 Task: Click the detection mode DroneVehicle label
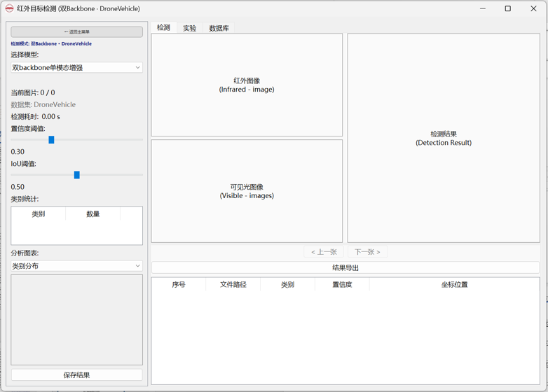51,43
